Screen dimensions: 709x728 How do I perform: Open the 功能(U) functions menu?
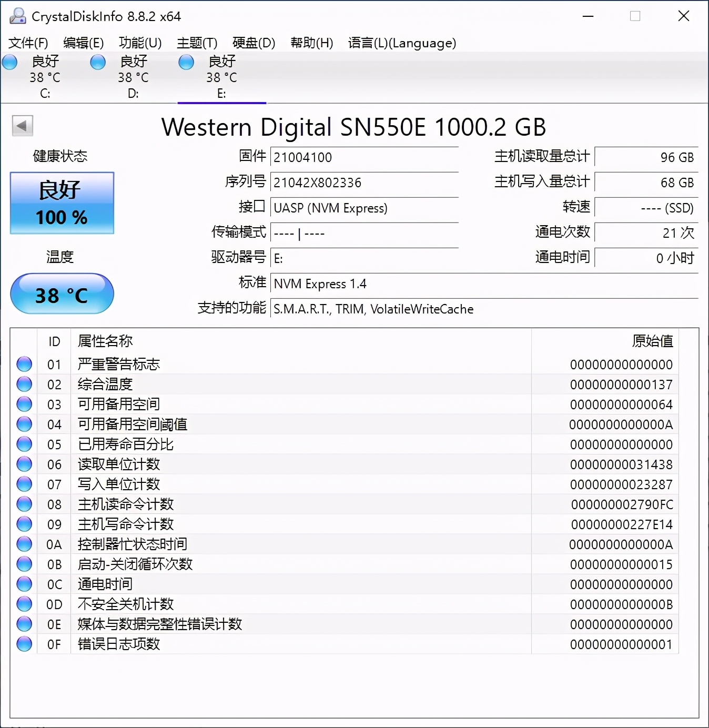(x=139, y=43)
